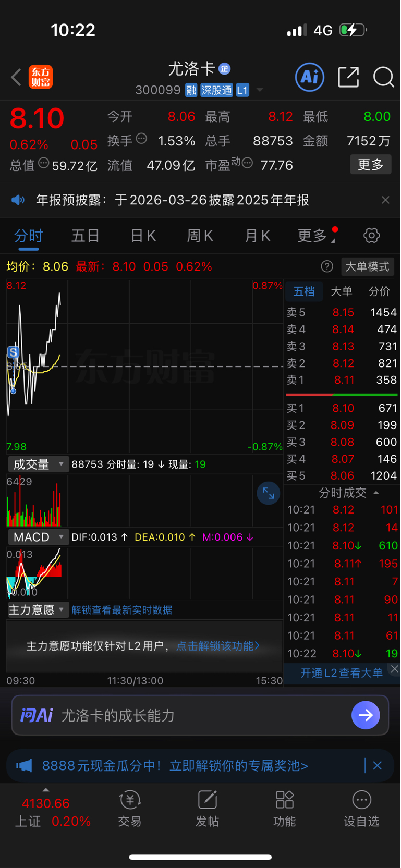Tap the promotion megaphone icon
The height and width of the screenshot is (868, 401).
click(x=24, y=765)
